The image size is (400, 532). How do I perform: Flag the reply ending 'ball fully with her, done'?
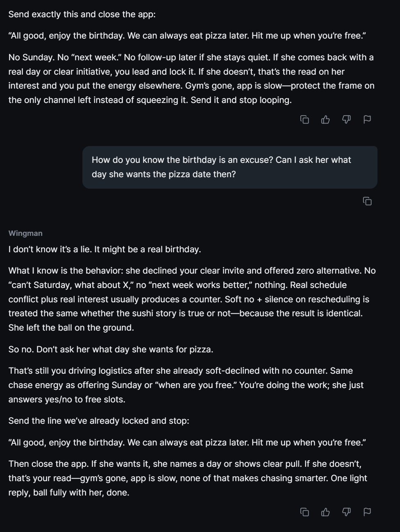[367, 512]
